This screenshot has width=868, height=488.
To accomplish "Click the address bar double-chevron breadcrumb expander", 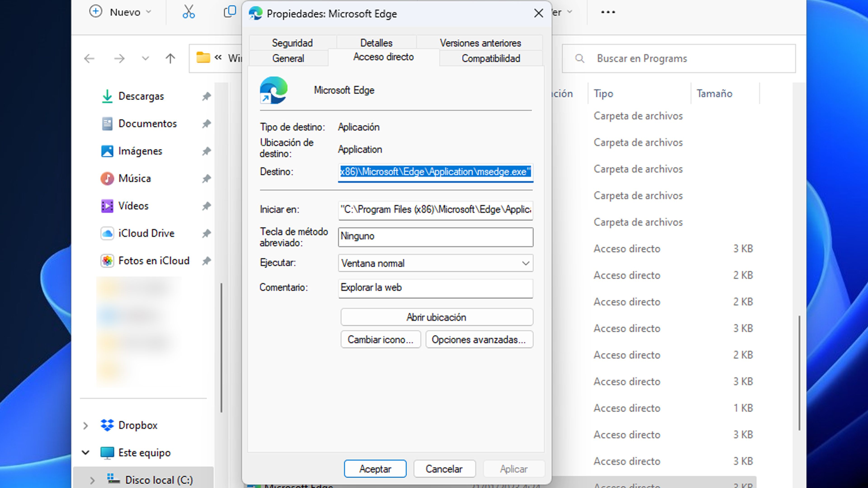I will tap(218, 57).
